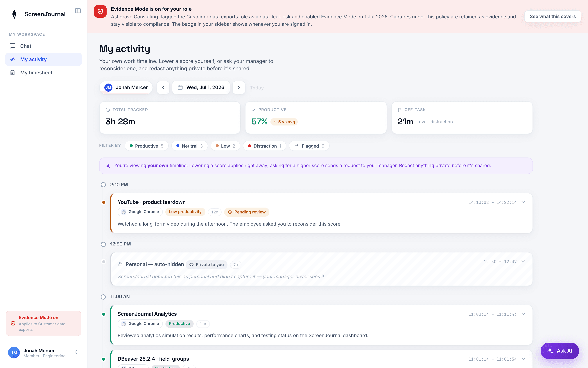Toggle the Distraction filter chip
588x368 pixels.
(x=265, y=146)
